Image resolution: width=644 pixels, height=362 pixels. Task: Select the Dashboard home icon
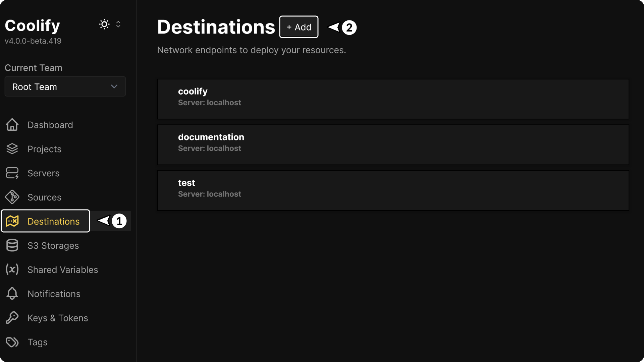[x=12, y=125]
